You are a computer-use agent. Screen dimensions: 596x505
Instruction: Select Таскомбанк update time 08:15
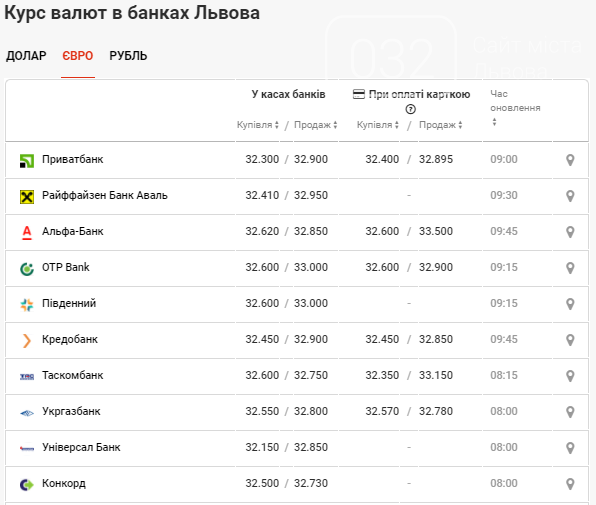504,375
